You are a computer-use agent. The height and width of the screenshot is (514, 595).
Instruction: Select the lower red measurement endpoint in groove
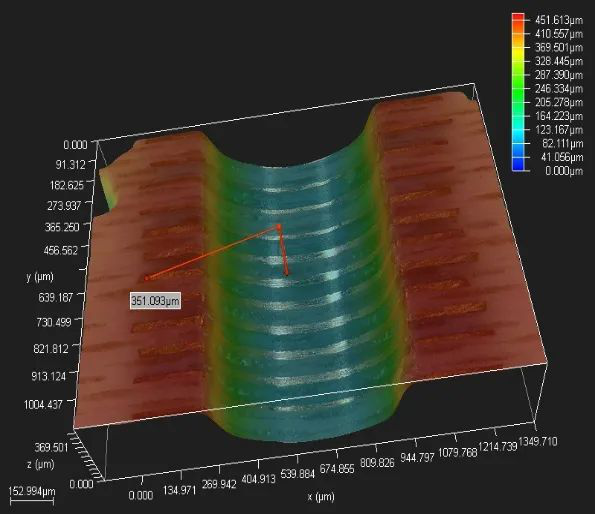287,273
